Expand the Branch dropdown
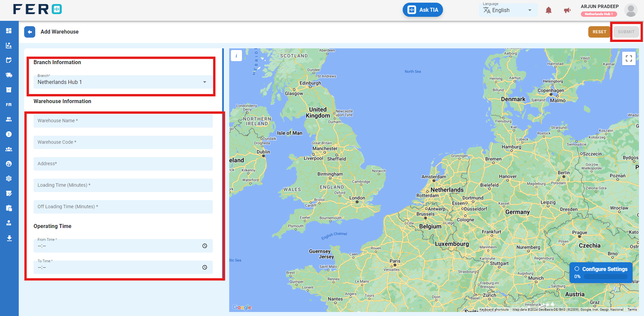 click(x=123, y=82)
